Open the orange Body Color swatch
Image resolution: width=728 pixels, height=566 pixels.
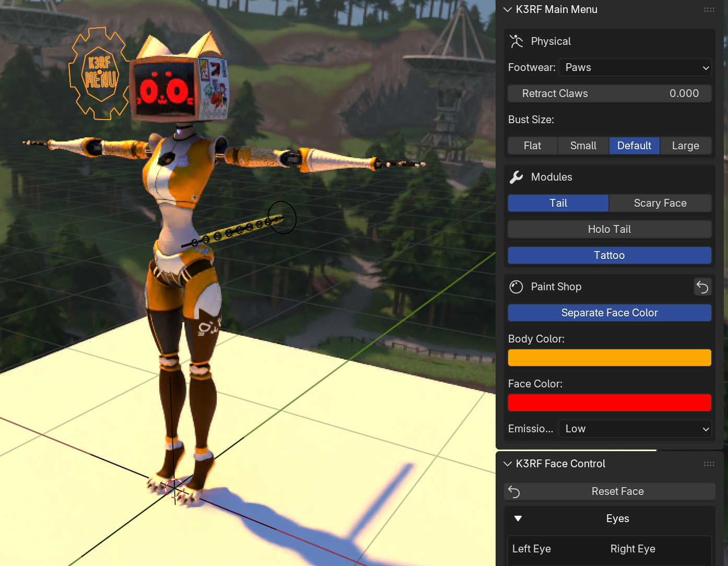(609, 358)
